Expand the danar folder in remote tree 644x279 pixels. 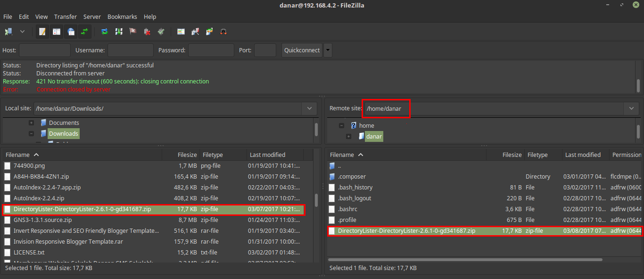348,136
